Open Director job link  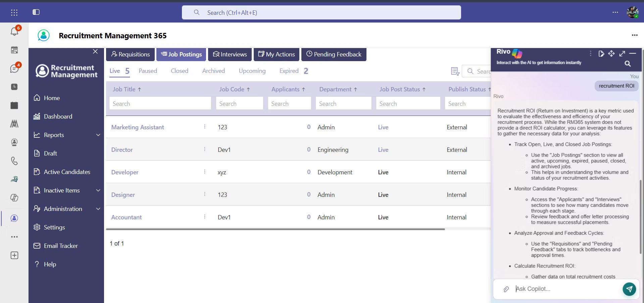(x=122, y=150)
